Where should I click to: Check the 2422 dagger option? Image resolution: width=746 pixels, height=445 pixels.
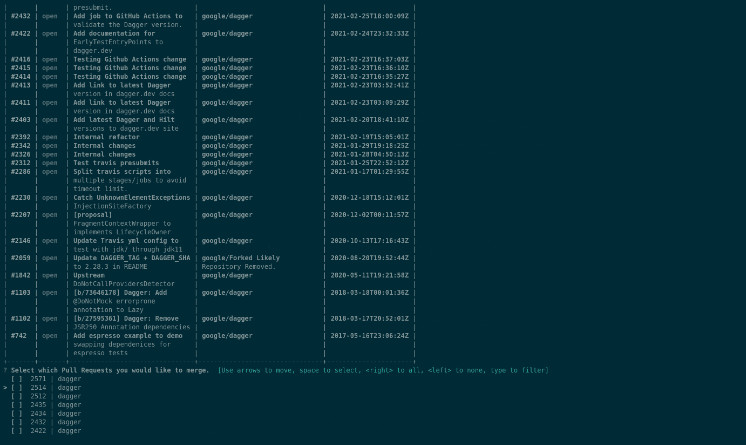pos(17,431)
